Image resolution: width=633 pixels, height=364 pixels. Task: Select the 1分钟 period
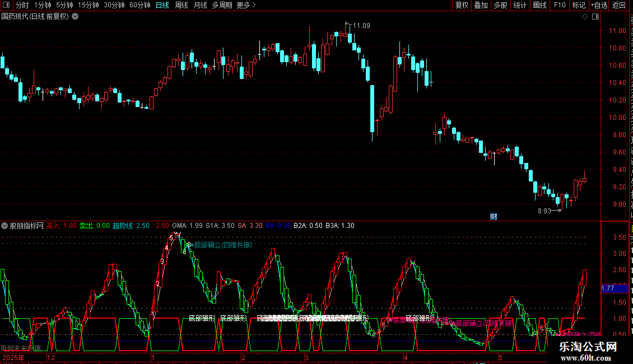pos(43,5)
